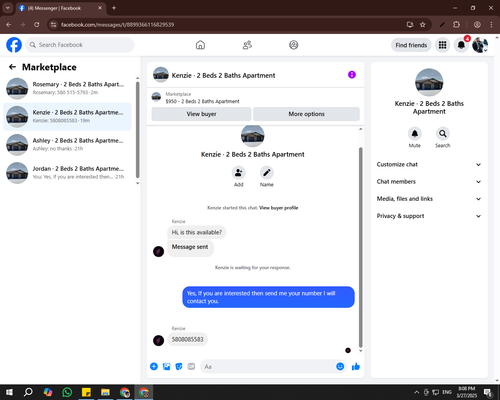Click the ENG language indicator
Image resolution: width=500 pixels, height=400 pixels.
447,392
